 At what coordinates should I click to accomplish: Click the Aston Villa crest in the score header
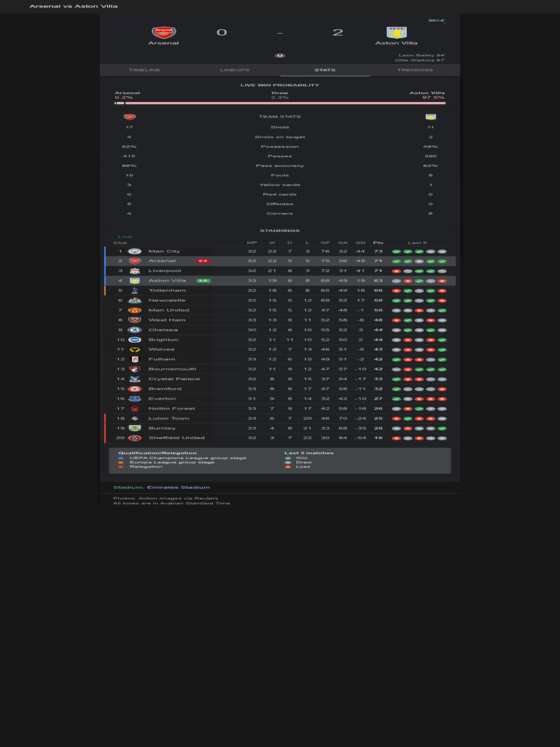click(x=396, y=32)
